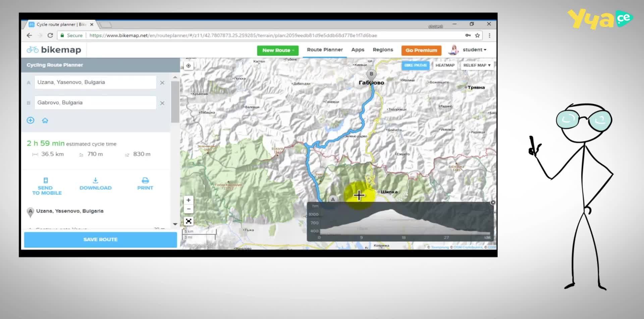Open the saved password key icon
This screenshot has width=644, height=319.
pos(468,36)
